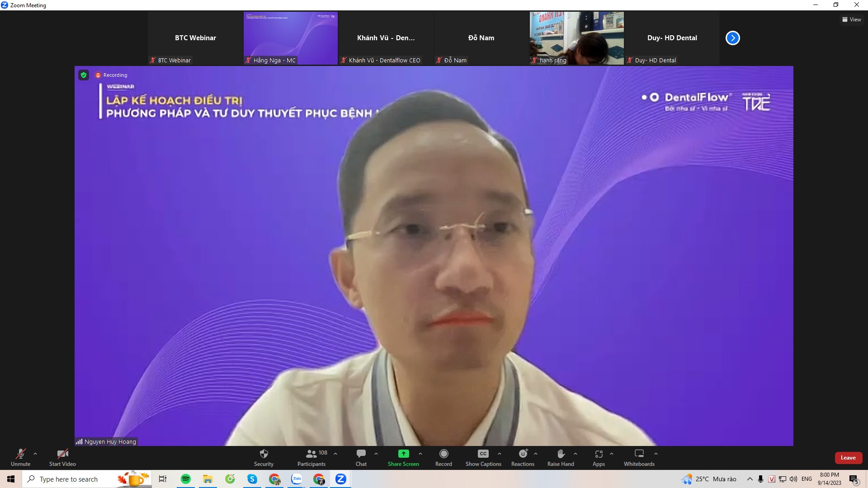Open the View layout menu
The width and height of the screenshot is (868, 488).
click(851, 19)
